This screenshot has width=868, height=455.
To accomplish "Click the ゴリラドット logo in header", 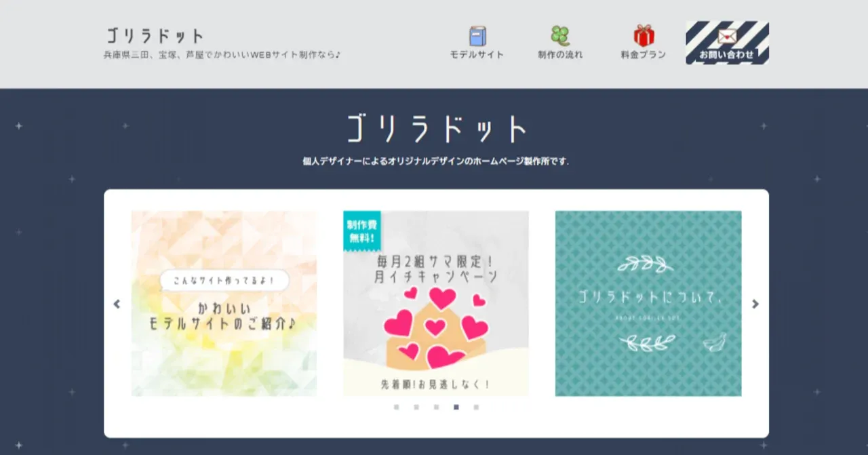I will pos(155,36).
